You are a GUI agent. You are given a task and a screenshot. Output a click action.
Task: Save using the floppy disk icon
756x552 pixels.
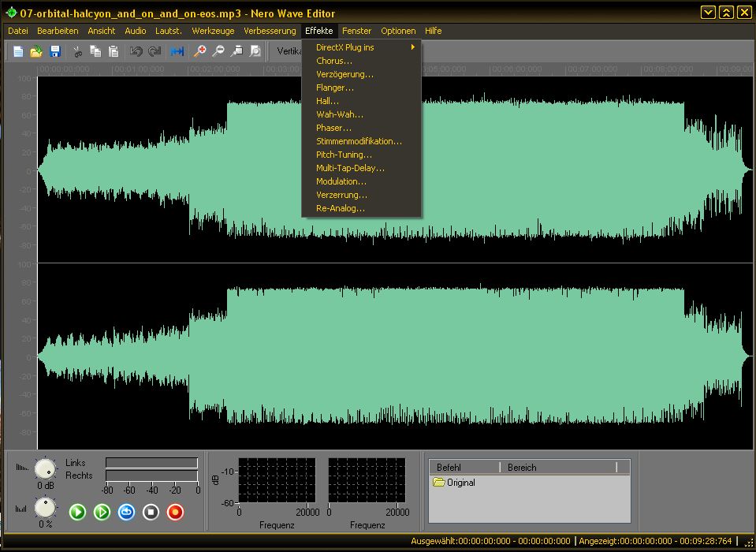click(55, 52)
